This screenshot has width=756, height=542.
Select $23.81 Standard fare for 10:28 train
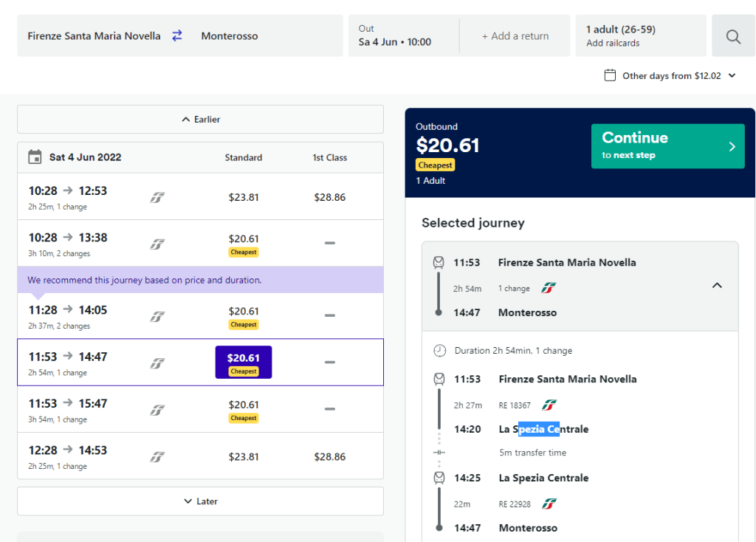click(244, 197)
